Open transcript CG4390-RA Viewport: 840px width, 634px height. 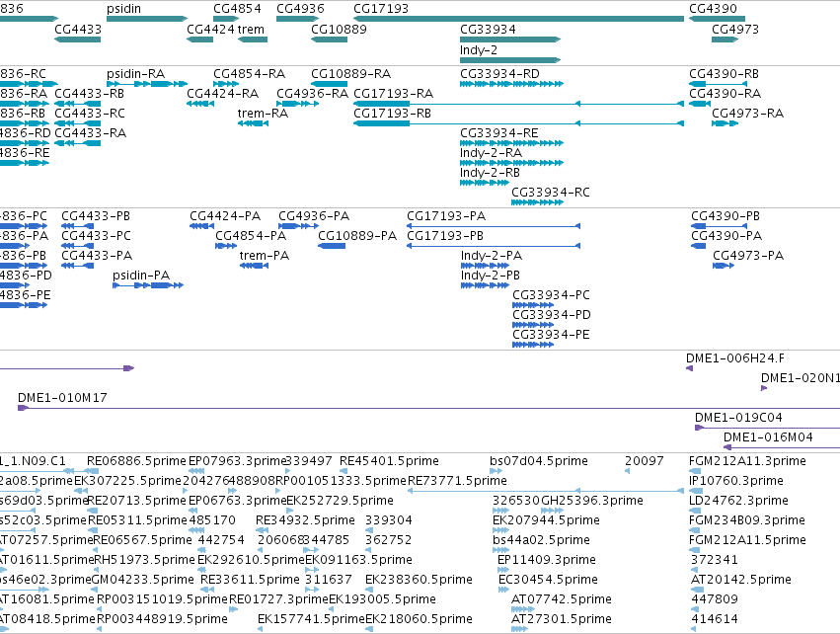point(725,94)
